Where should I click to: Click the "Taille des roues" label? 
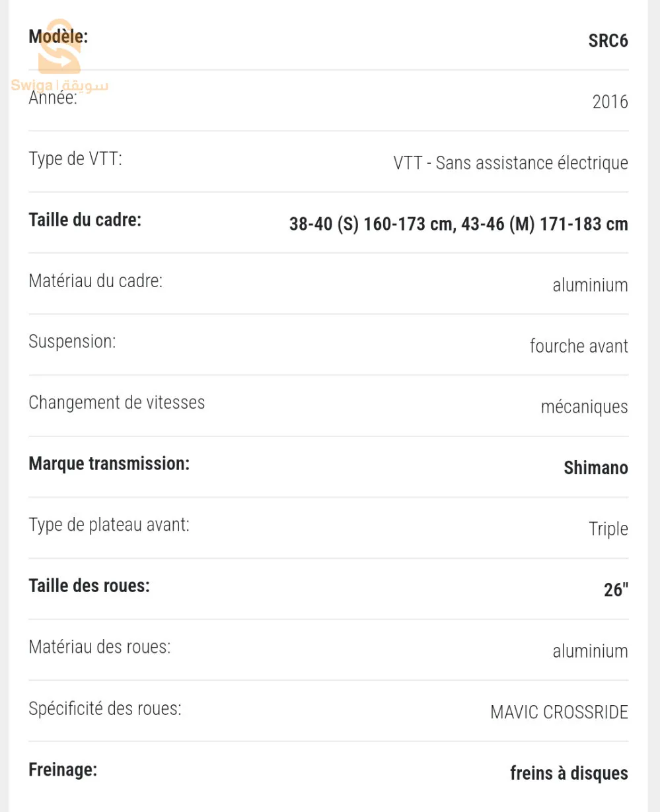(x=89, y=586)
